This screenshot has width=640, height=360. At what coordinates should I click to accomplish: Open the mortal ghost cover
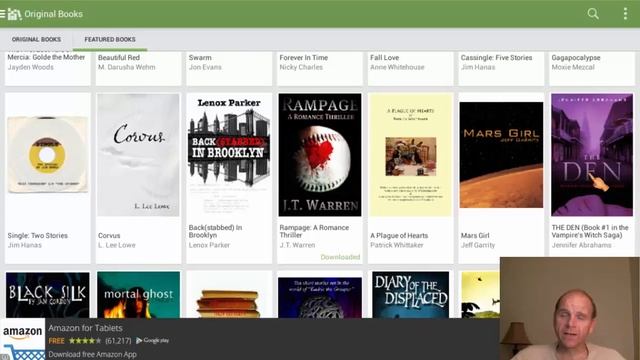[138, 295]
